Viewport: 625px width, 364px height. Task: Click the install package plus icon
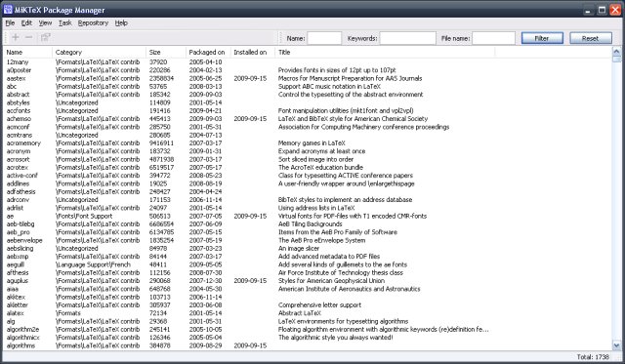coord(16,37)
